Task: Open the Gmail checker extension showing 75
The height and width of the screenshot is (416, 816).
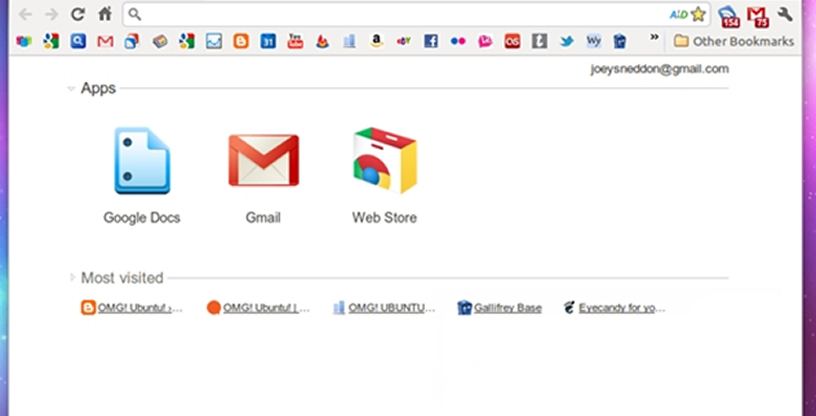Action: 758,16
